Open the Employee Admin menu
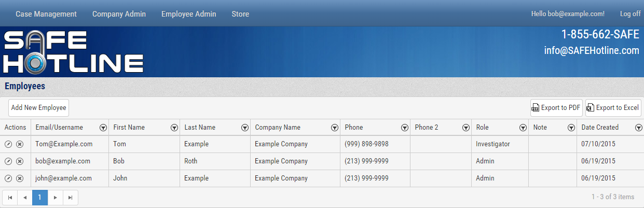This screenshot has width=644, height=208. click(188, 14)
